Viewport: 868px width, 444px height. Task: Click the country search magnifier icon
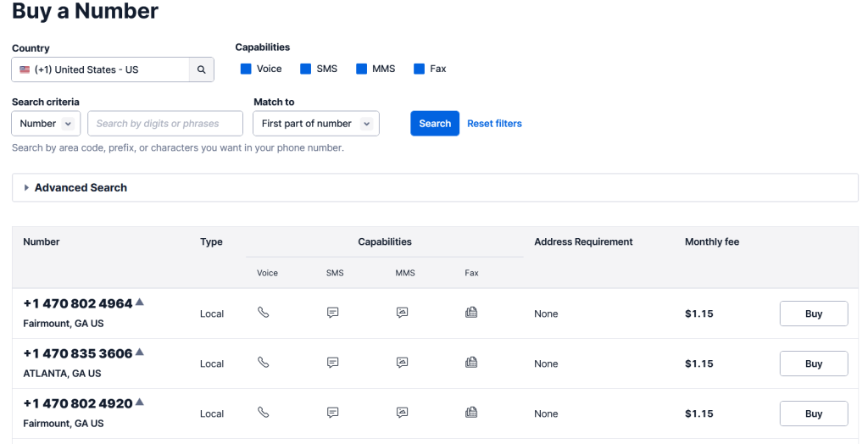coord(202,69)
